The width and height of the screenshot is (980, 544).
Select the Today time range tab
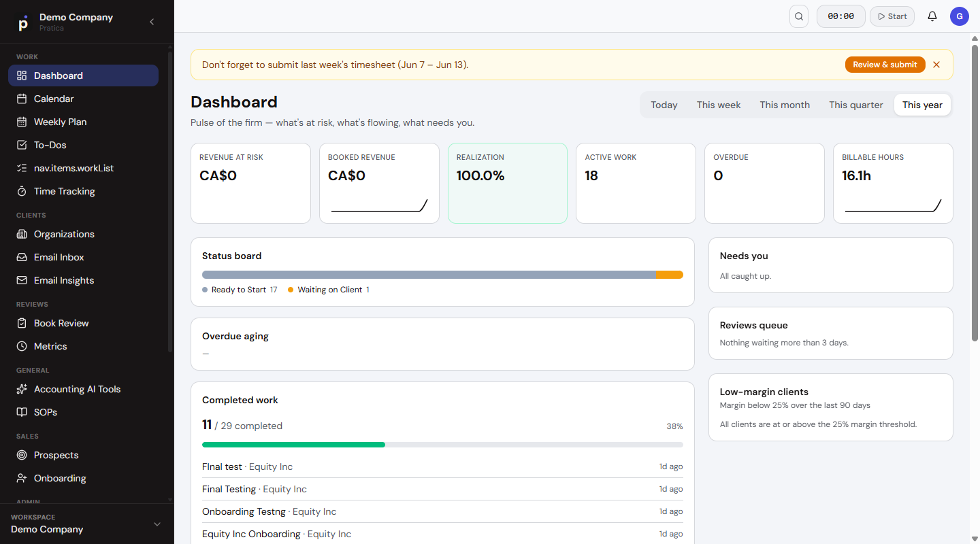(x=664, y=105)
